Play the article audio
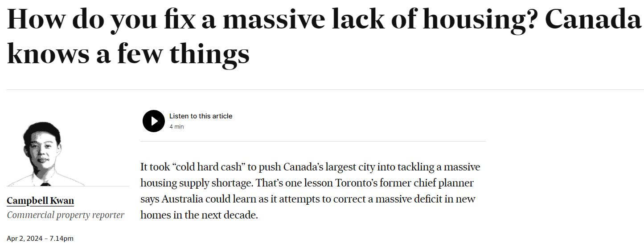This screenshot has width=644, height=243. pos(153,121)
